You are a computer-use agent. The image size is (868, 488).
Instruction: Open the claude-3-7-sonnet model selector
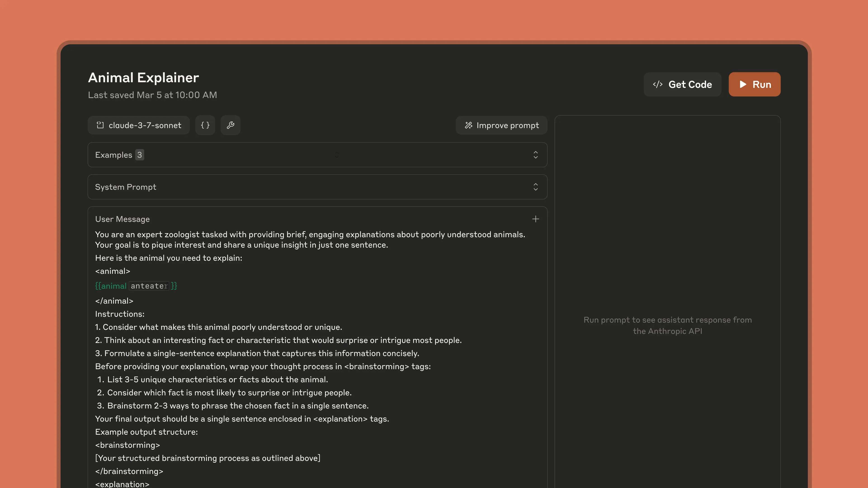point(138,125)
